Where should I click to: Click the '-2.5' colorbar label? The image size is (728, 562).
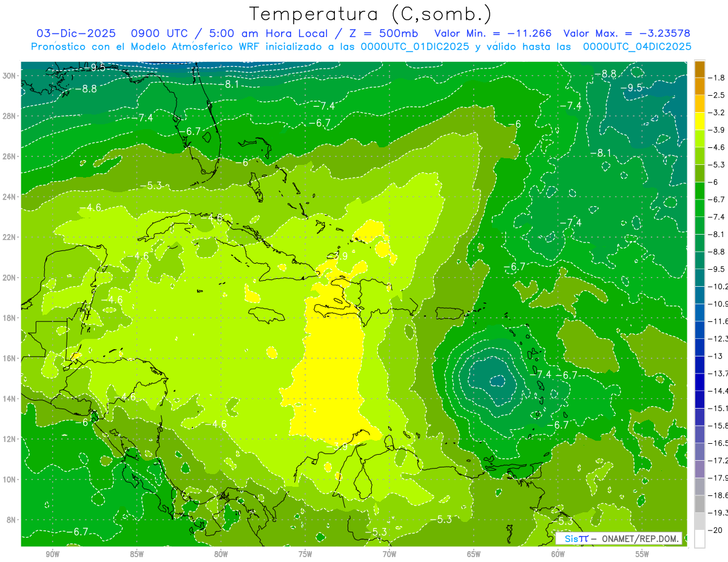[717, 95]
